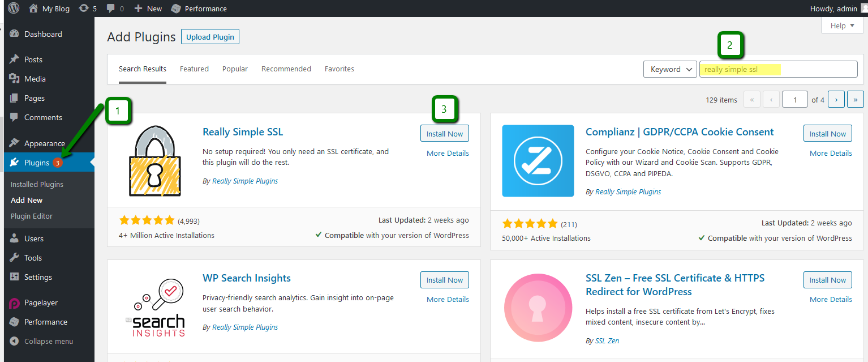868x362 pixels.
Task: Switch to the Popular tab
Action: pos(235,69)
